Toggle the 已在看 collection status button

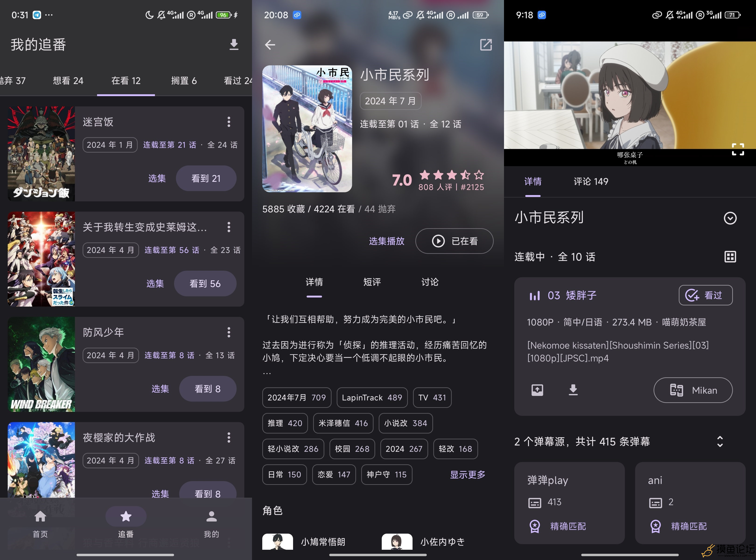tap(454, 241)
